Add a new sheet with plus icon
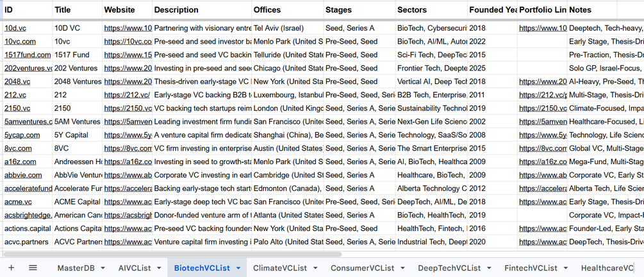Image resolution: width=644 pixels, height=277 pixels. 11,268
